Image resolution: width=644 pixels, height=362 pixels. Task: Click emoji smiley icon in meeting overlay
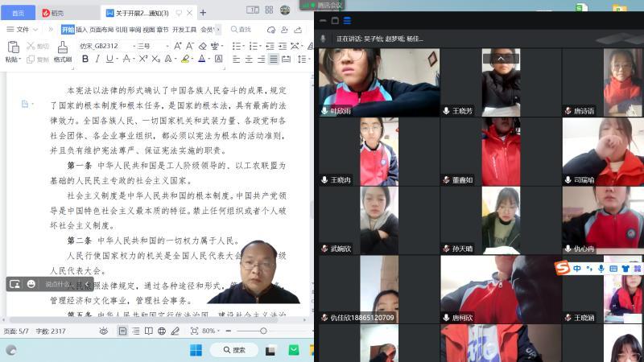tap(31, 284)
